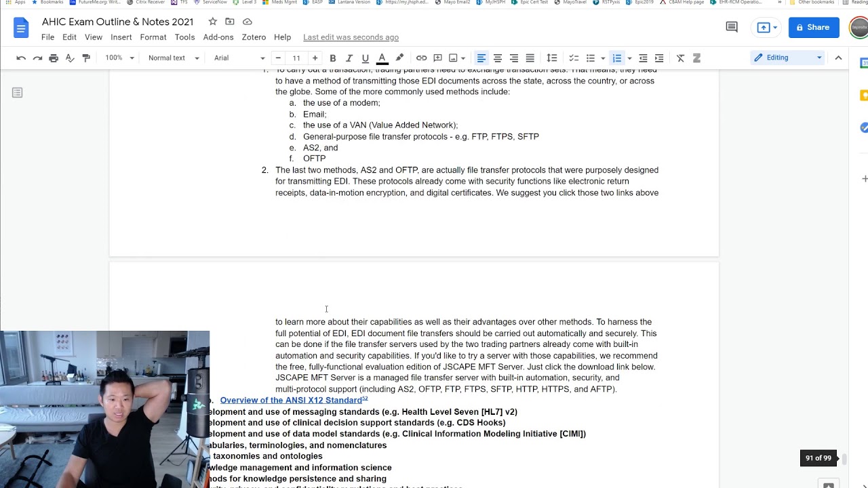Click the blue Share button
Screen dimensions: 868x488
[814, 27]
